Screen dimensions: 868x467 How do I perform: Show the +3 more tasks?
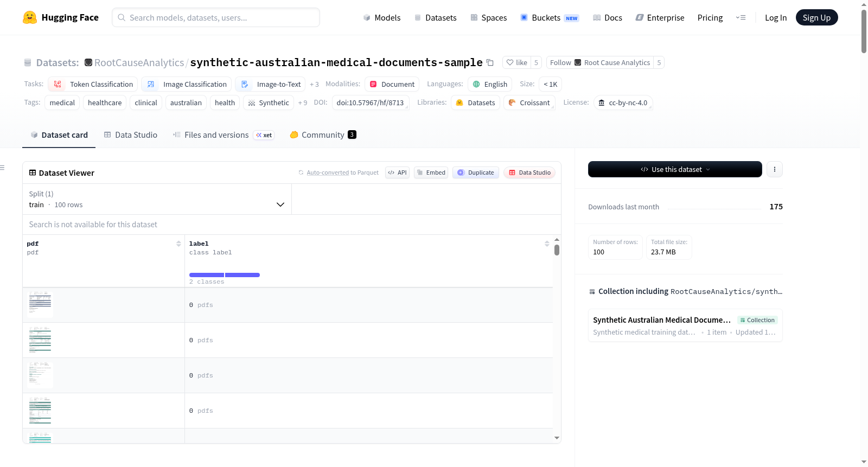click(x=314, y=84)
